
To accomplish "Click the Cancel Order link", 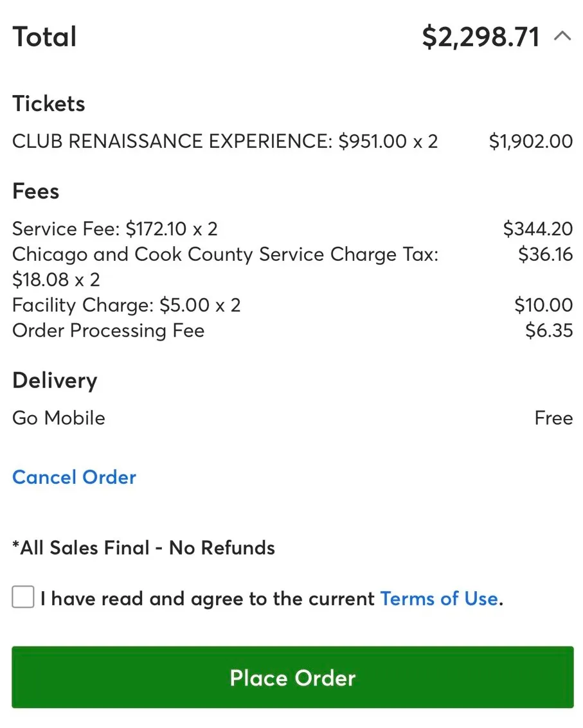I will (75, 477).
